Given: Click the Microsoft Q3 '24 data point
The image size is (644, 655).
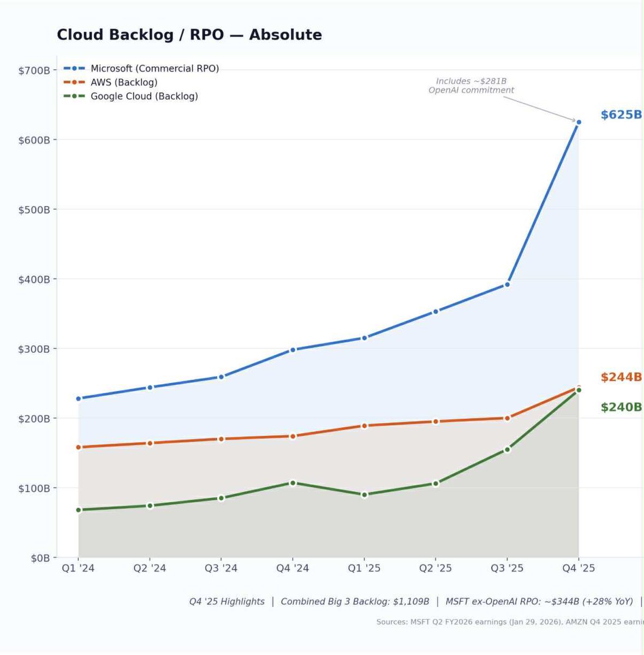Looking at the screenshot, I should [x=221, y=377].
